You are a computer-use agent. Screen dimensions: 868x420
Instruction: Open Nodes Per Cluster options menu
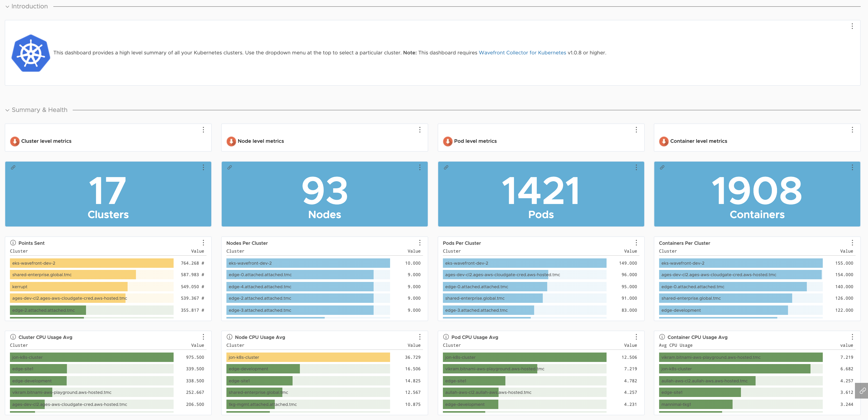[x=420, y=243]
